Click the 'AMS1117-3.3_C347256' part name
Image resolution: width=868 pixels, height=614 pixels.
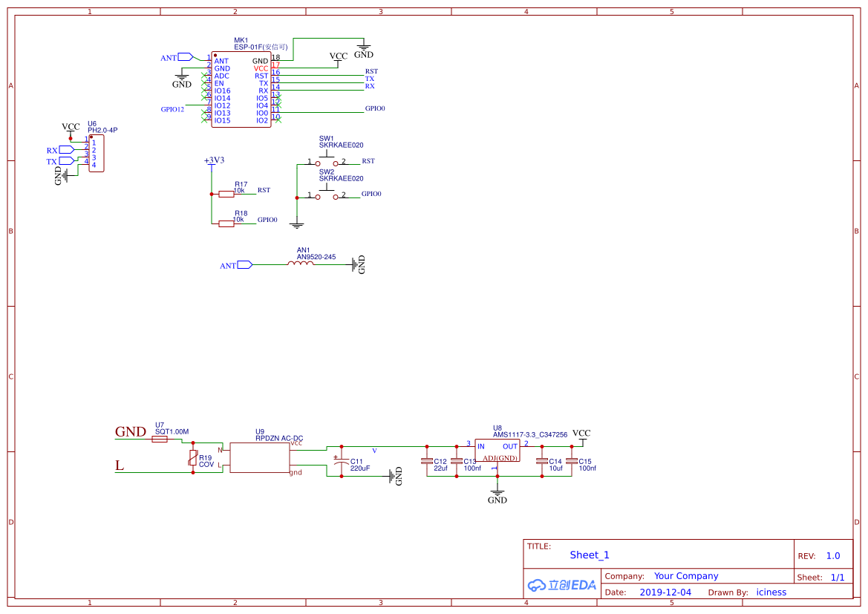(529, 435)
